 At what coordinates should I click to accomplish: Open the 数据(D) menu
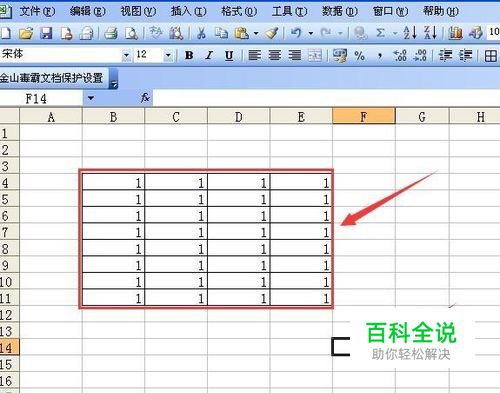pyautogui.click(x=340, y=12)
